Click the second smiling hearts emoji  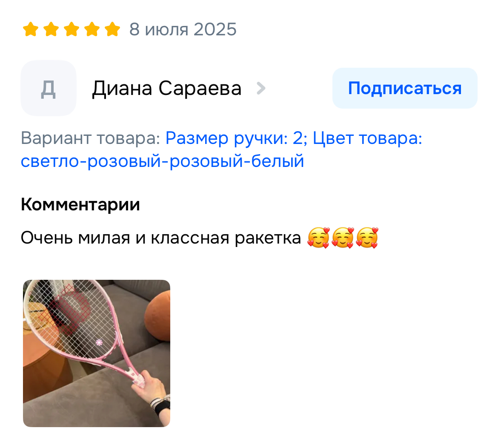click(x=343, y=238)
